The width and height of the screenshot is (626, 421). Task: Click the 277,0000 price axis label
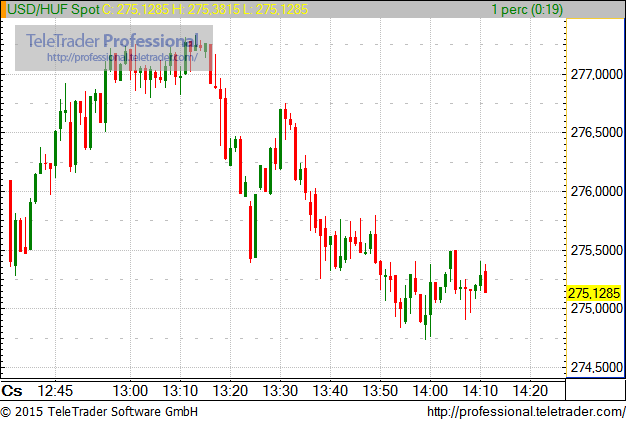click(596, 74)
